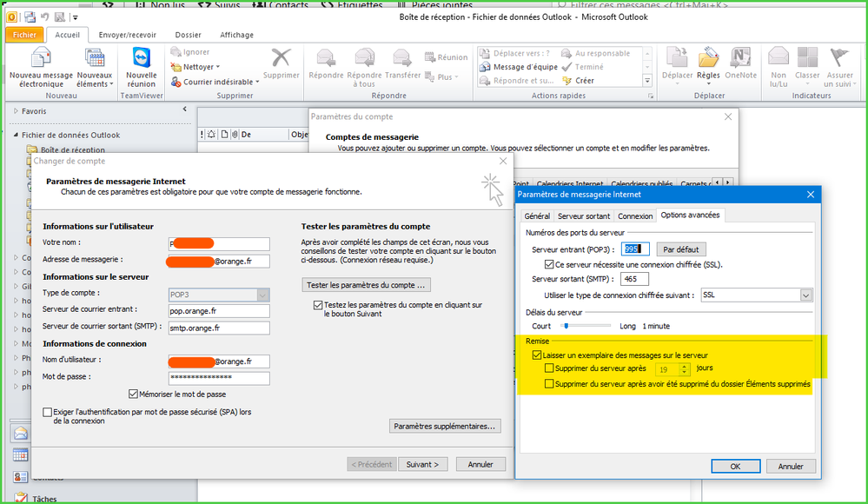This screenshot has height=504, width=868.
Task: Open the Serveur sortant tab
Action: click(x=584, y=216)
